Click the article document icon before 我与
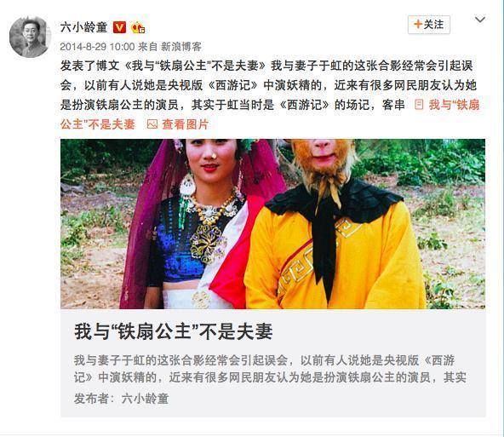Image resolution: width=504 pixels, height=437 pixels. pos(419,105)
